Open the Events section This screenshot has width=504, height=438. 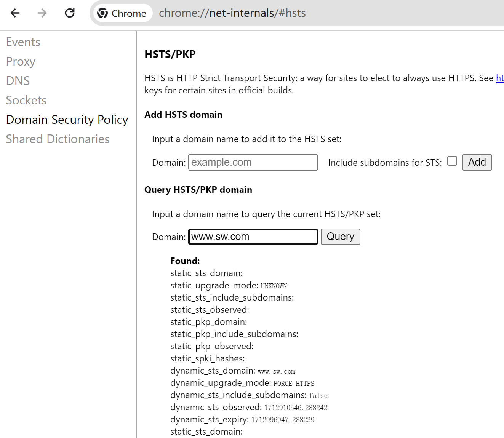23,42
